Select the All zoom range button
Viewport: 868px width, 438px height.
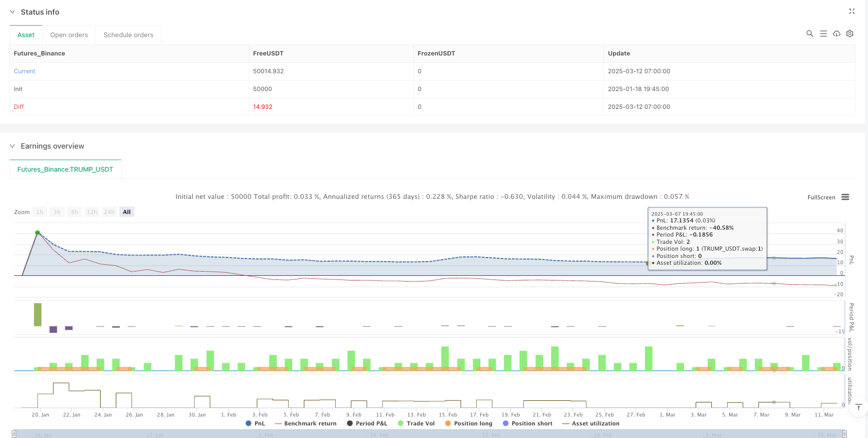pyautogui.click(x=127, y=212)
